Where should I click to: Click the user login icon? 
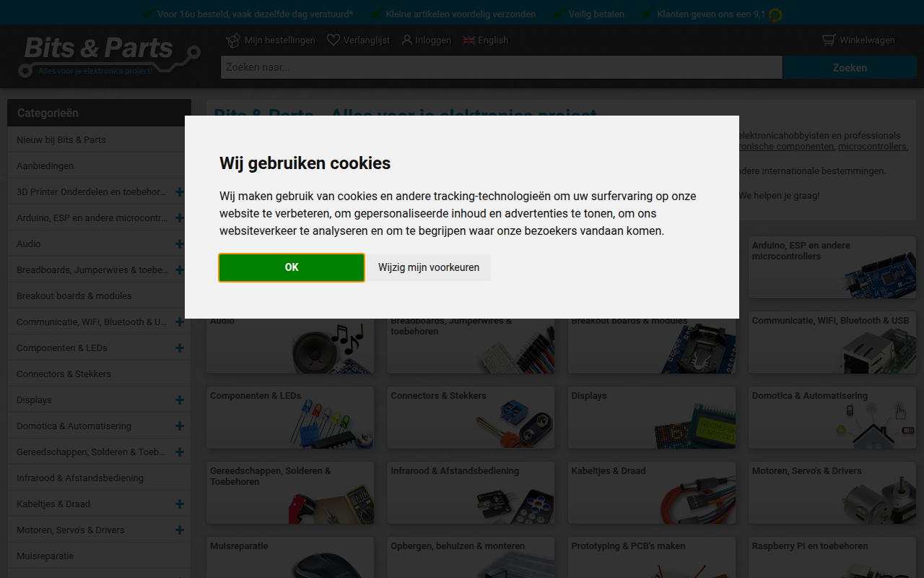pos(407,40)
